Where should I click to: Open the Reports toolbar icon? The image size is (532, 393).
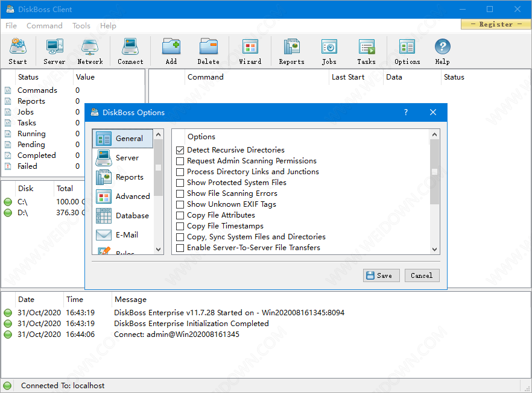coord(291,51)
